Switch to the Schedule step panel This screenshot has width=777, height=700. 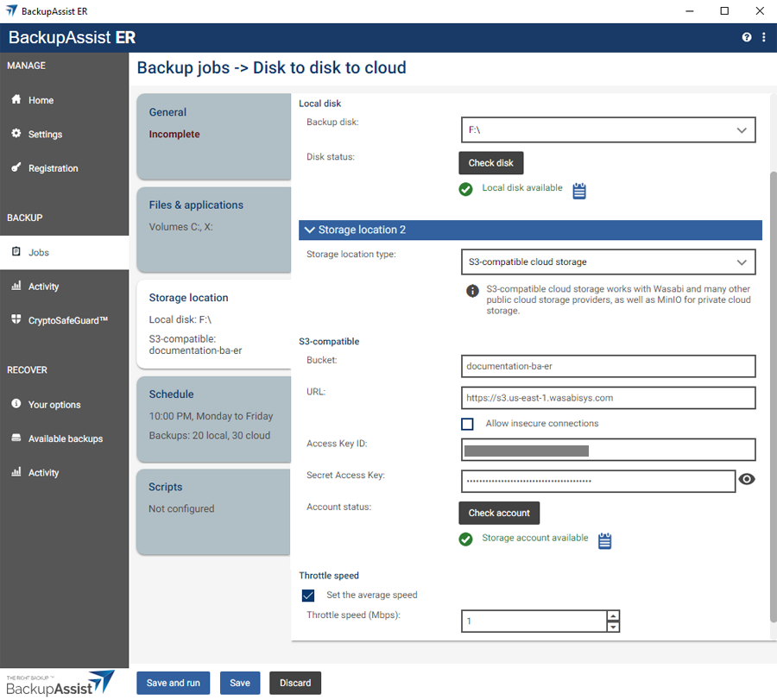point(212,414)
